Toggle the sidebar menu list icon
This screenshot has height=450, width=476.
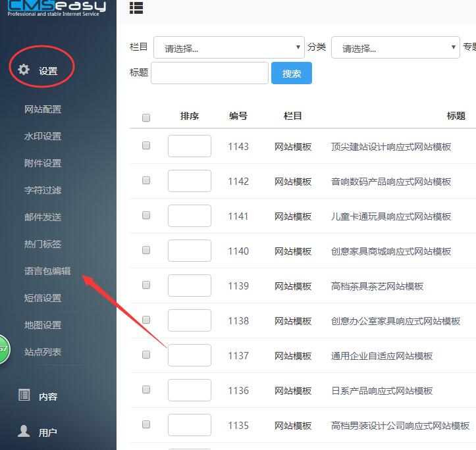point(136,8)
